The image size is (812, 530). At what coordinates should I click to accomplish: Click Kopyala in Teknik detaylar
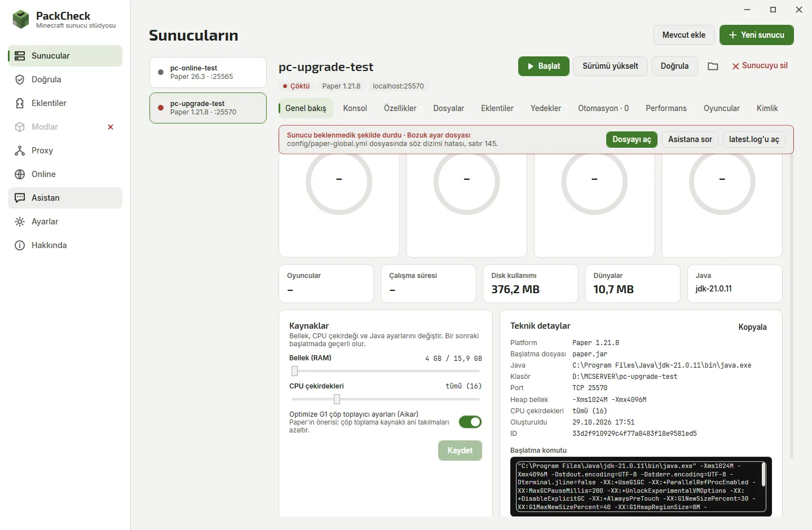[x=752, y=327]
